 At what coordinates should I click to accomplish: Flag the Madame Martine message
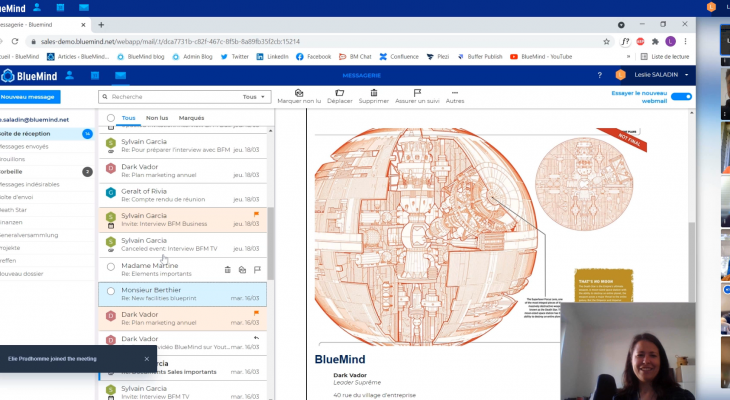[x=257, y=270]
